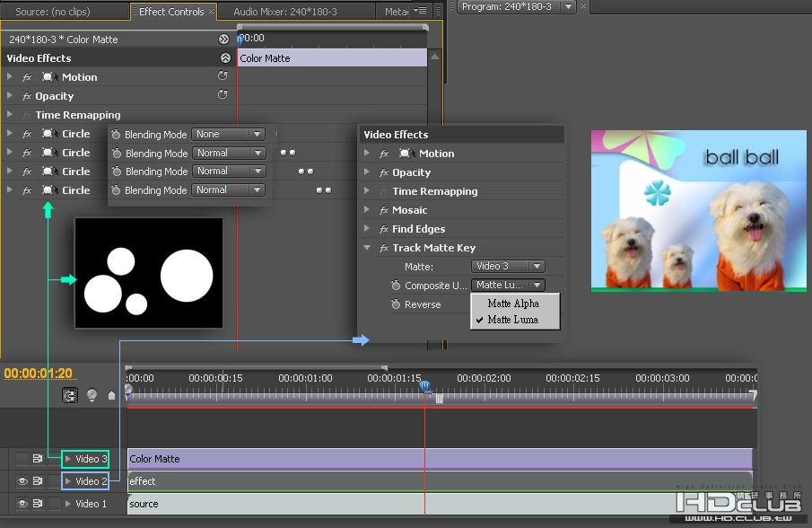Viewport: 812px width, 528px height.
Task: Reset the Motion effect parameters
Action: pyautogui.click(x=223, y=75)
